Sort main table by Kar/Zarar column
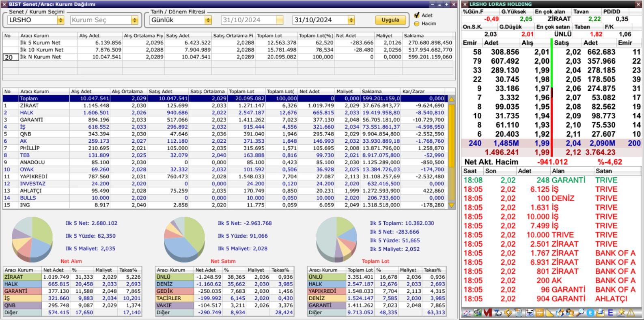 pyautogui.click(x=423, y=91)
